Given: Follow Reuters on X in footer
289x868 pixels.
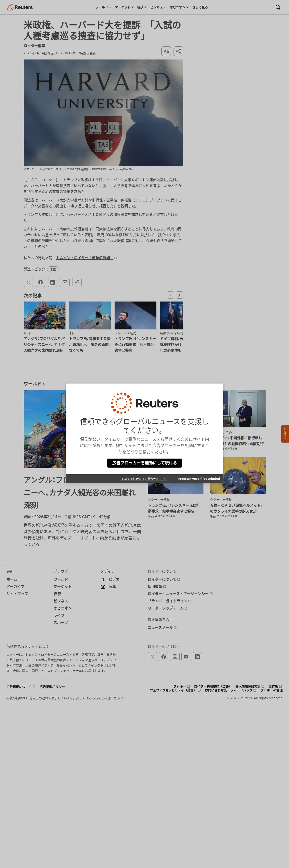Looking at the screenshot, I should pyautogui.click(x=152, y=656).
